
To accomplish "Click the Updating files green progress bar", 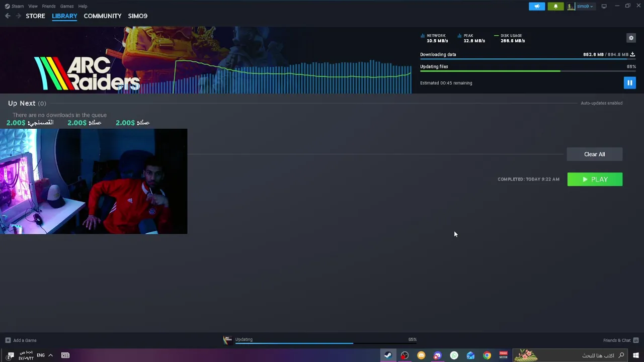I will [528, 71].
